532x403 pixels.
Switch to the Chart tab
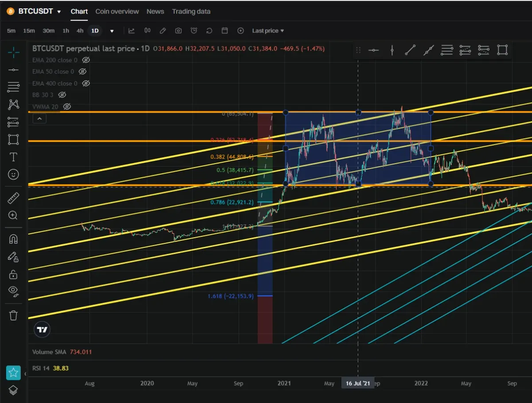click(x=79, y=12)
